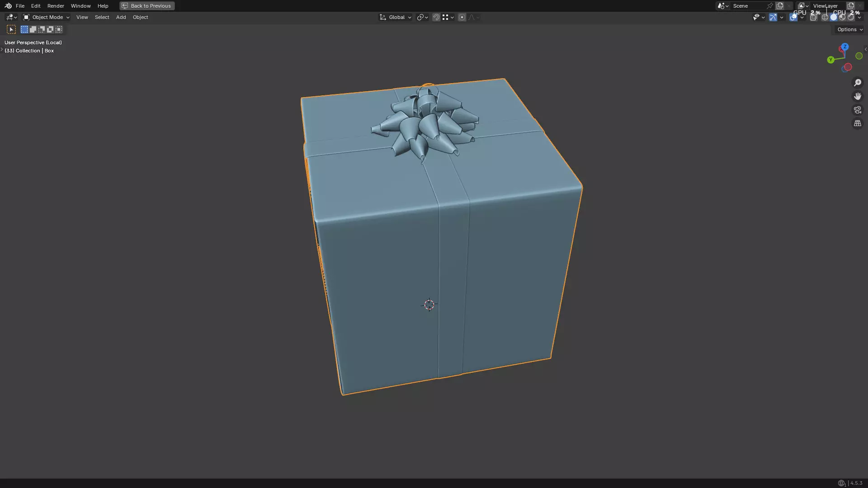The height and width of the screenshot is (488, 868).
Task: Click the zoom view magnifier icon
Action: pos(858,83)
